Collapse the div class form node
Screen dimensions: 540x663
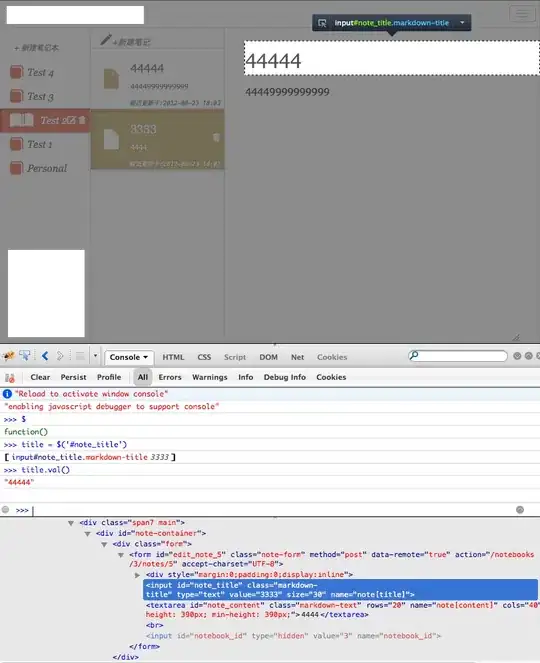coord(104,545)
